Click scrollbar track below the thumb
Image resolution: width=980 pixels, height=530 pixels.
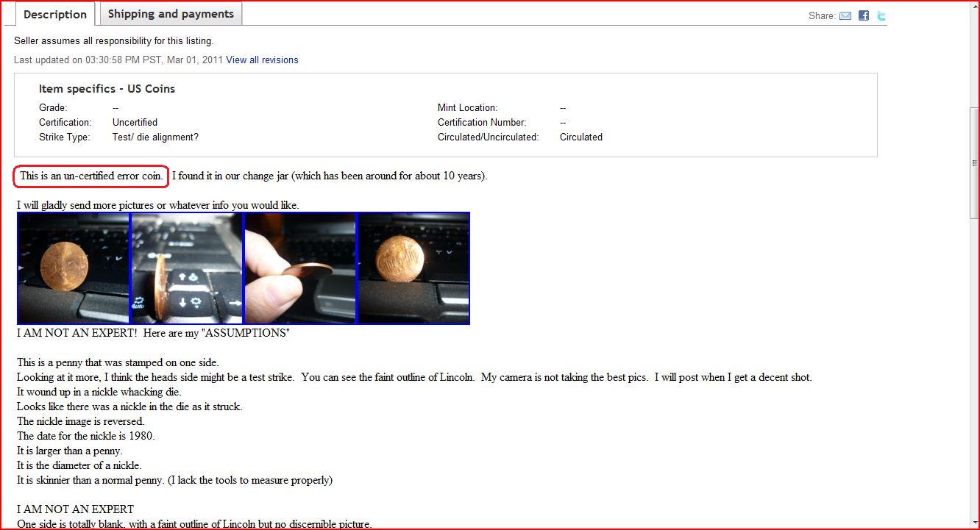pos(974,368)
